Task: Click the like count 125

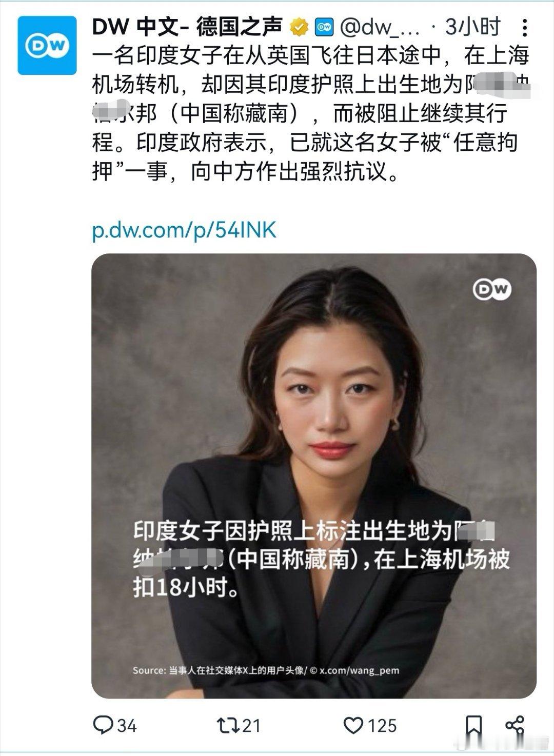Action: [x=382, y=726]
